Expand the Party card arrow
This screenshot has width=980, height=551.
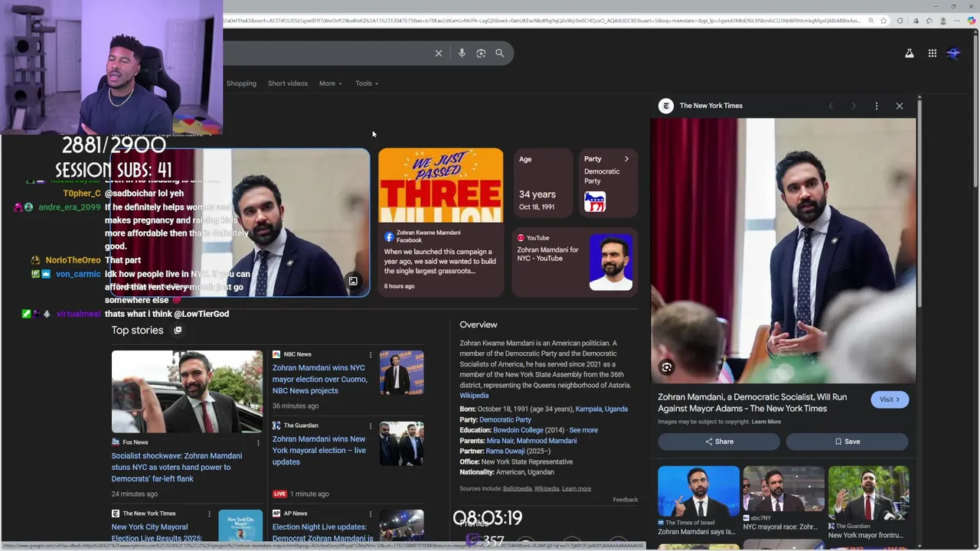coord(626,159)
